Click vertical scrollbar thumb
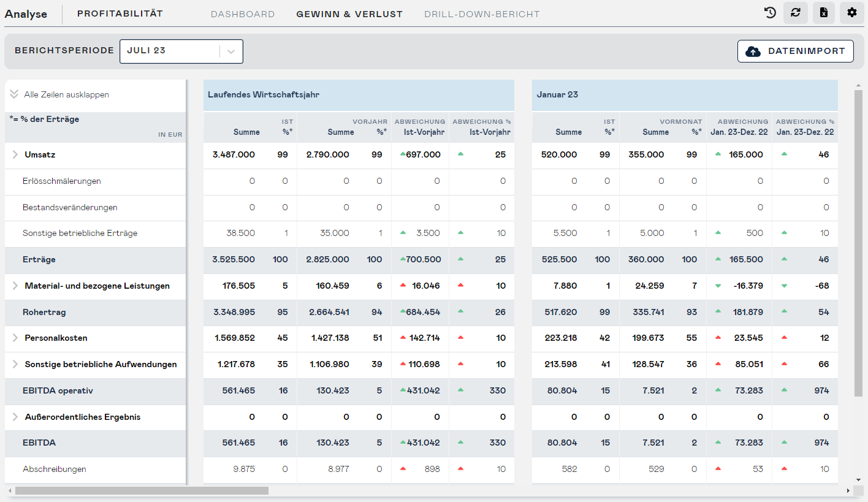 click(858, 242)
